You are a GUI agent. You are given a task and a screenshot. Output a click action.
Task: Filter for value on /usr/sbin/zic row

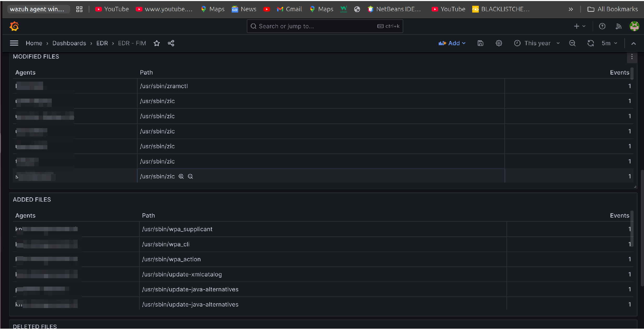pos(181,177)
